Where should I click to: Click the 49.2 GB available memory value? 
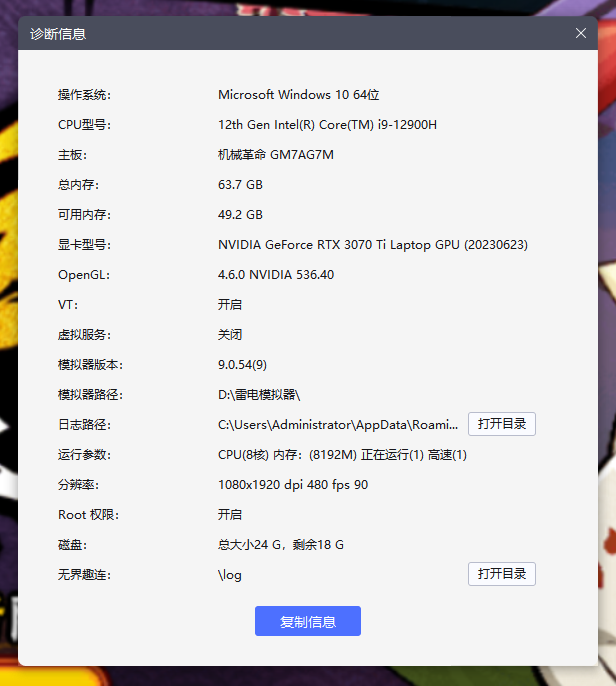tap(240, 215)
